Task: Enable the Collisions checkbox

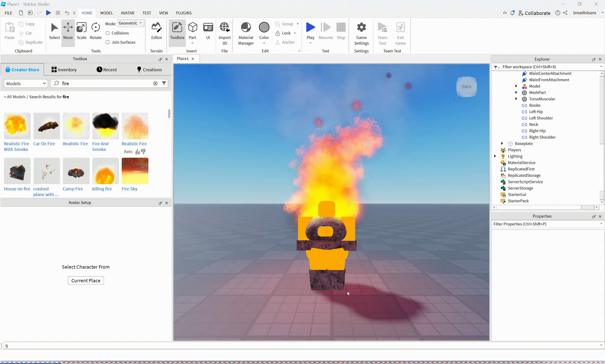Action: pyautogui.click(x=108, y=33)
